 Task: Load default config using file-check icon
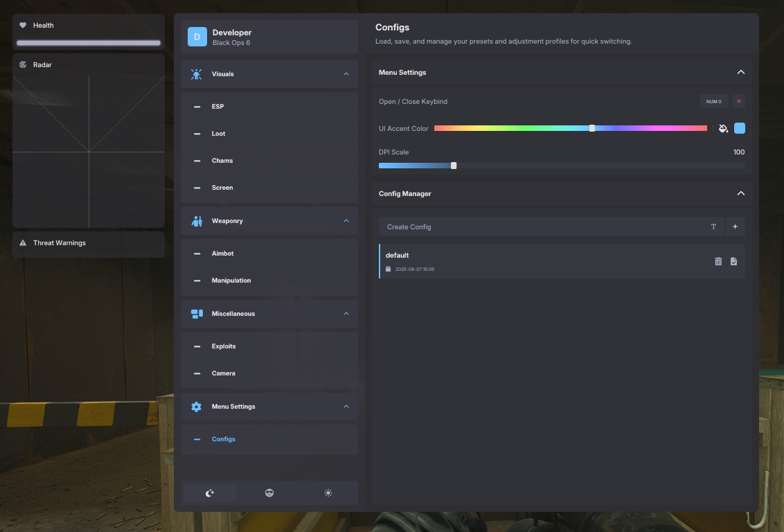733,261
